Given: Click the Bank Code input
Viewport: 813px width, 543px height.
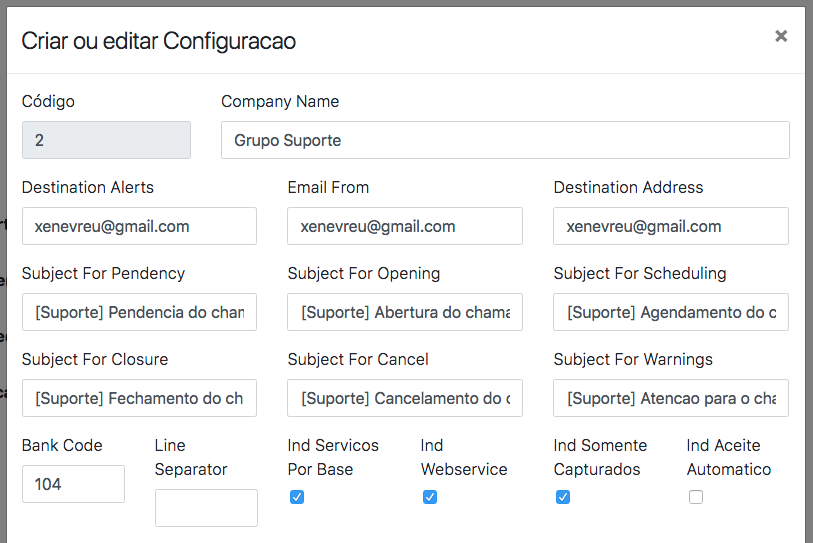Looking at the screenshot, I should 73,484.
